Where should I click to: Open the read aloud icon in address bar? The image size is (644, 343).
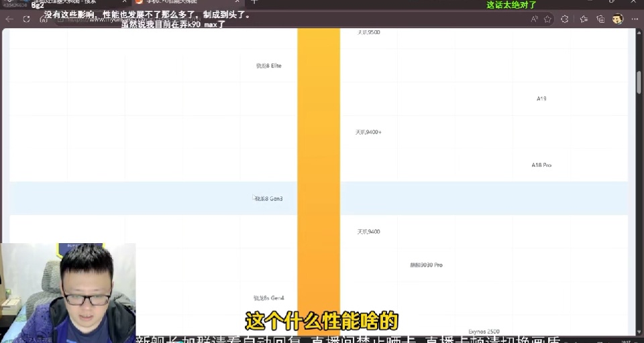click(535, 19)
